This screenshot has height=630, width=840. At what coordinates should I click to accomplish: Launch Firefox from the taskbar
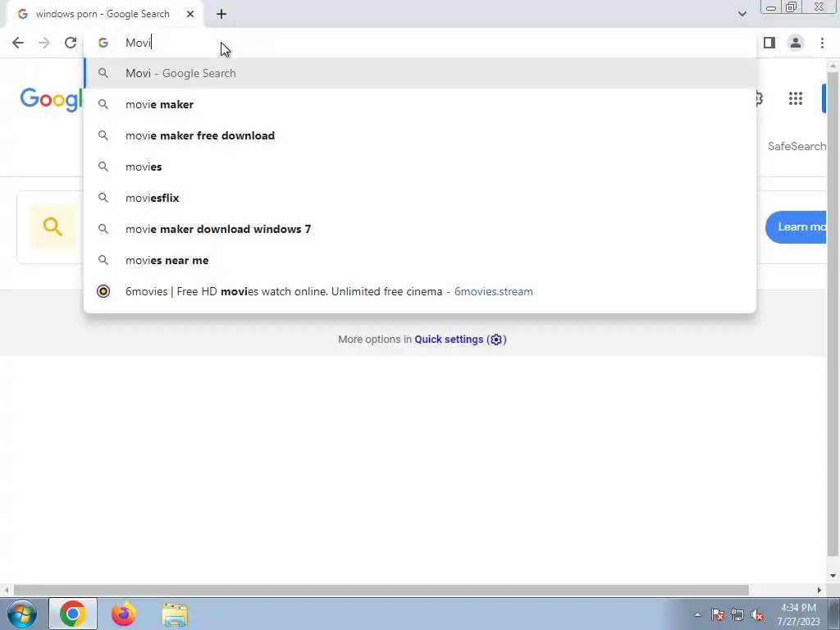point(124,614)
